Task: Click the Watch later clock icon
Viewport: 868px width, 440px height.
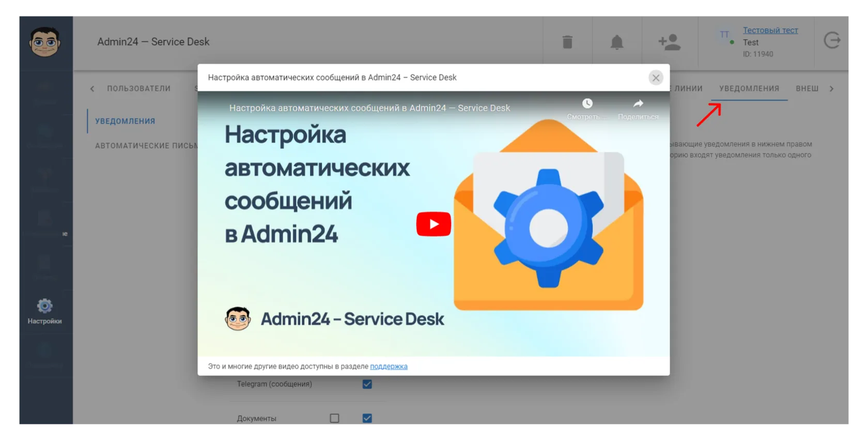Action: point(587,103)
